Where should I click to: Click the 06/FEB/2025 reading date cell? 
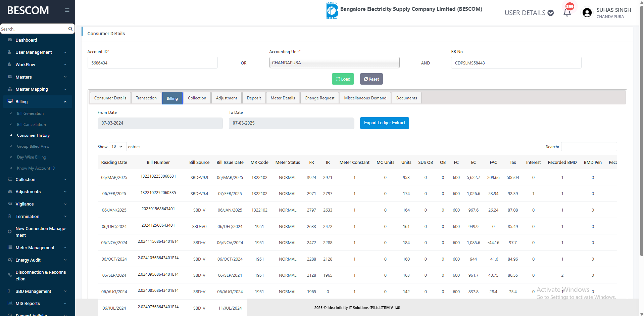click(x=114, y=194)
